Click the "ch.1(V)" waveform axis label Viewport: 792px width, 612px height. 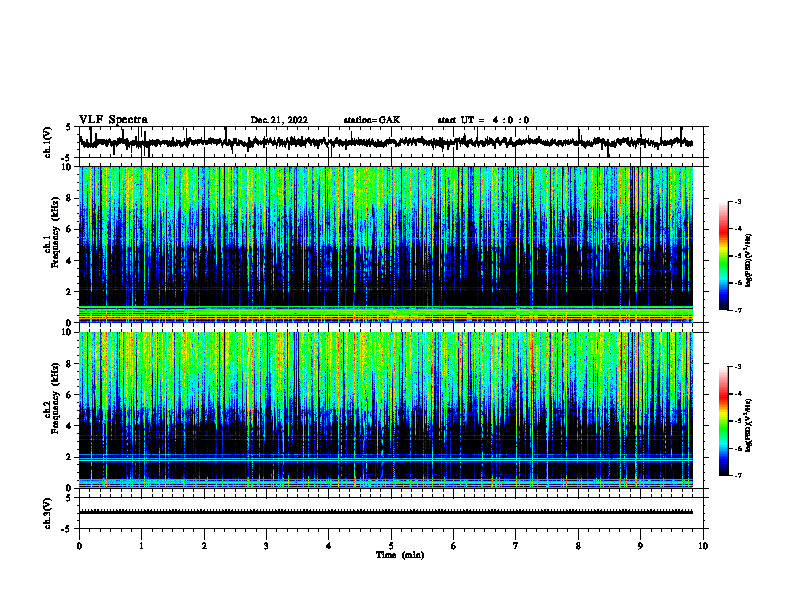pos(48,142)
